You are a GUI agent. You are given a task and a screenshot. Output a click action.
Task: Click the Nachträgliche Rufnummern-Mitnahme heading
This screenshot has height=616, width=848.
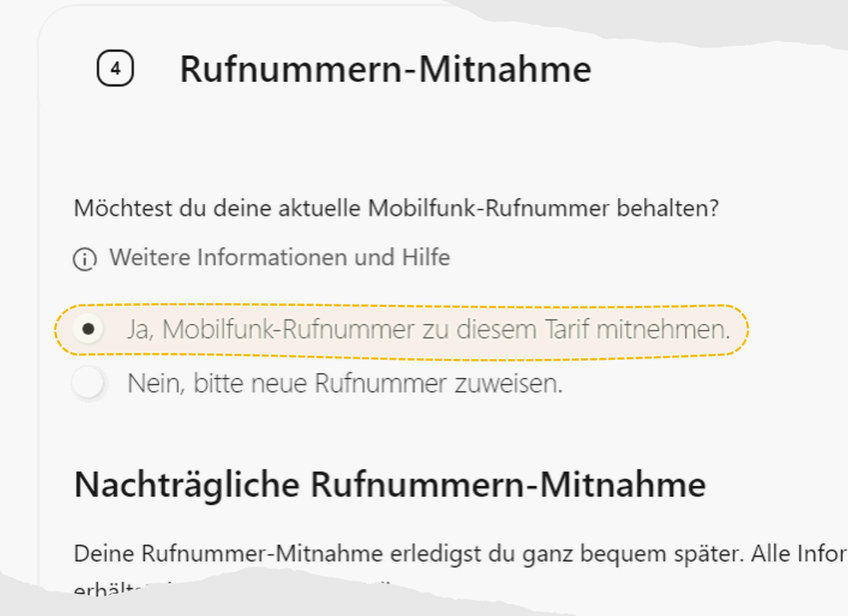click(390, 483)
